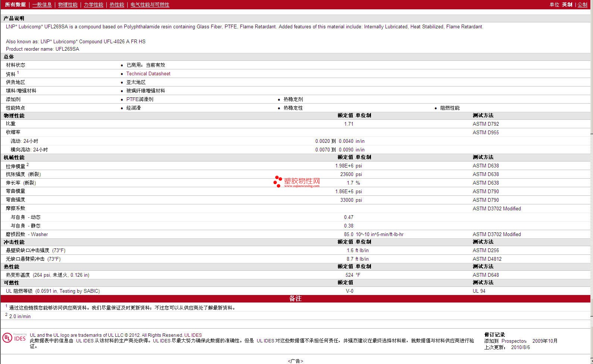Screen dimensions: 593x364
Task: Click the PTFE润滑剂 additive entry
Action: pyautogui.click(x=140, y=99)
